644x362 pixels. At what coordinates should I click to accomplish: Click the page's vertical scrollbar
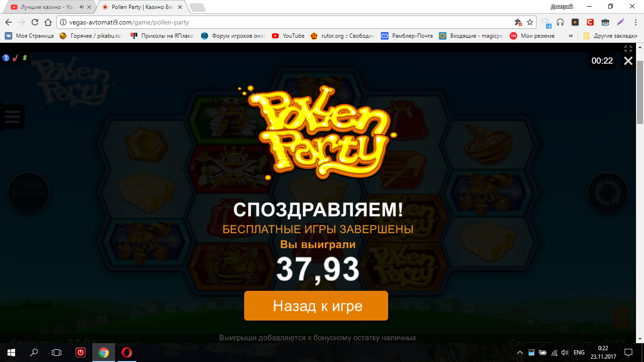(x=640, y=193)
